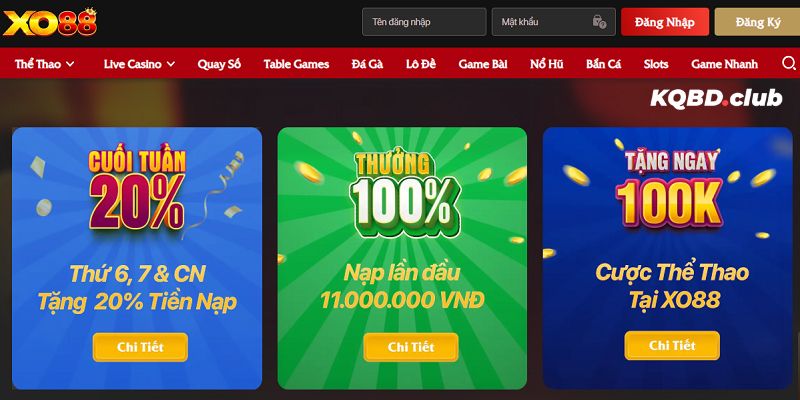Open the Table Games menu

click(296, 64)
